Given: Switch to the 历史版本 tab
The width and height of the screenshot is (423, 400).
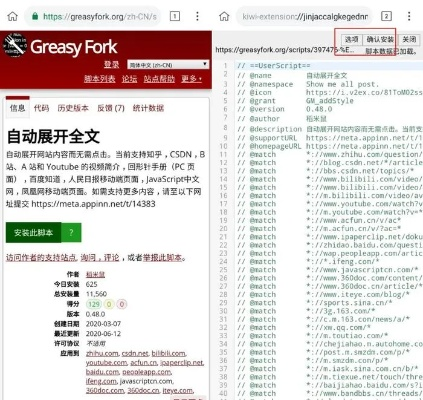Looking at the screenshot, I should [x=73, y=108].
